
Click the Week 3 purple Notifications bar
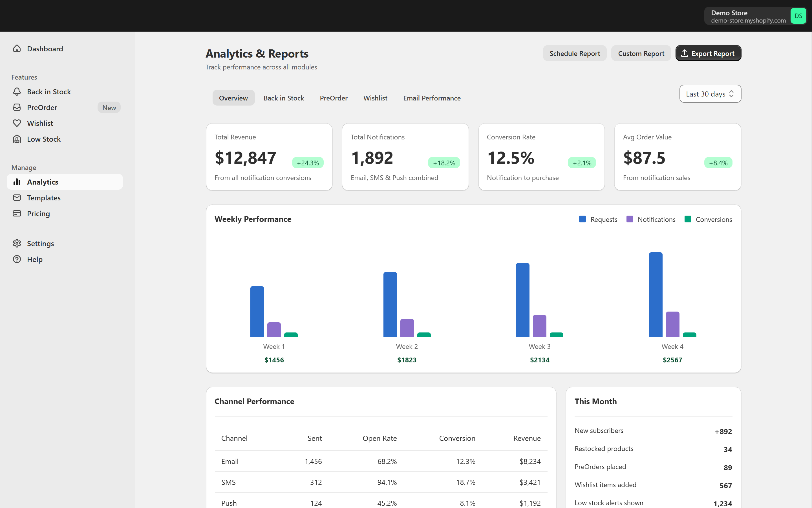click(x=540, y=326)
